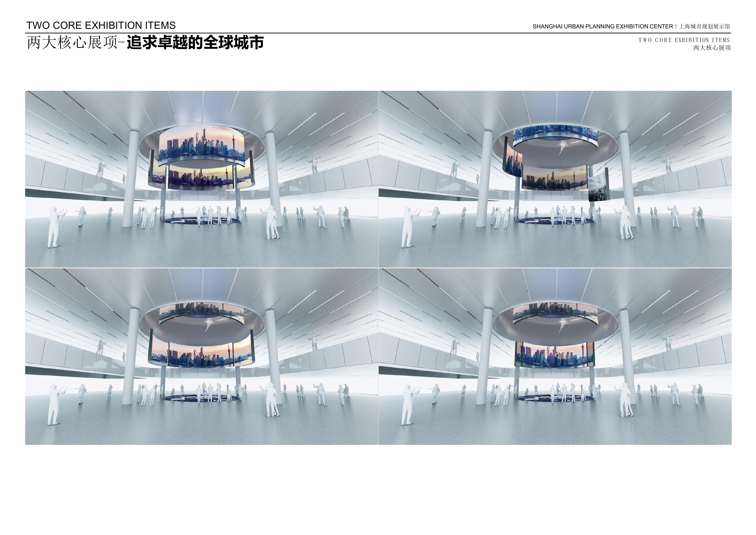
Task: Click small spaced 'TWO CORE EXHIBITION ITEMS' subtitle at right
Action: [x=684, y=40]
